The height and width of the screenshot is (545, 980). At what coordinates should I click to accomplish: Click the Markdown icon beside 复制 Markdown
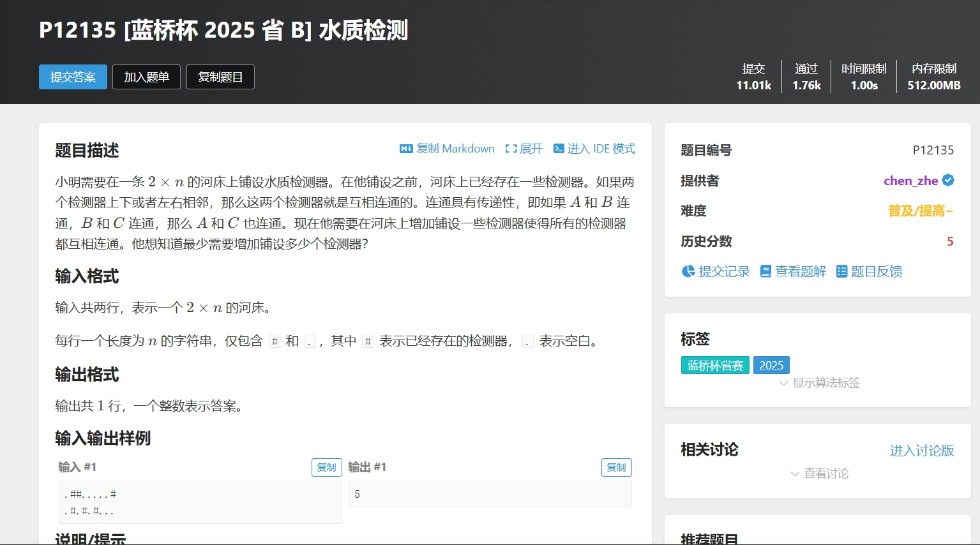[x=406, y=149]
